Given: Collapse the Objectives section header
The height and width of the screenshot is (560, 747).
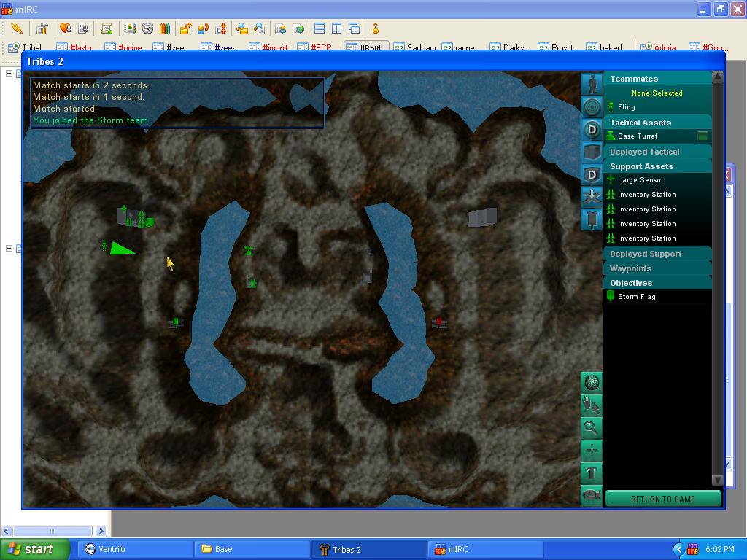Looking at the screenshot, I should (657, 283).
